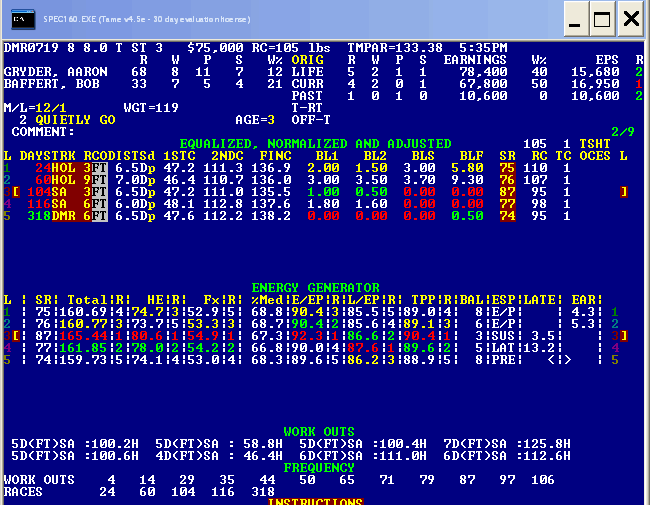Click the COMMENT: field
The image size is (650, 505).
coord(43,132)
